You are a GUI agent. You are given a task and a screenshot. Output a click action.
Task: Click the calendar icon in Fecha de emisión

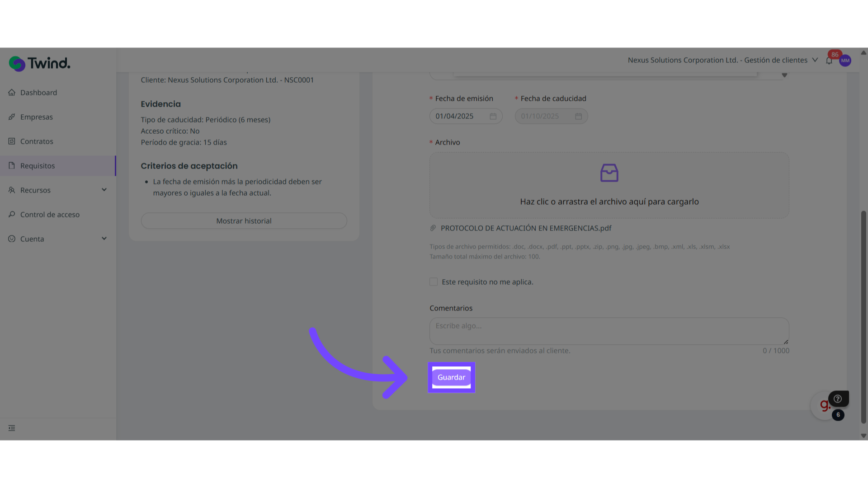(x=493, y=117)
